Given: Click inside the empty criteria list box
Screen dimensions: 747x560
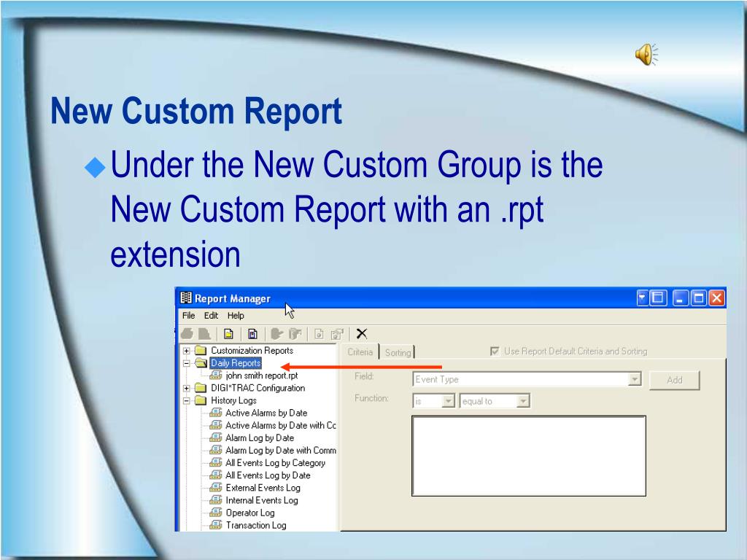Looking at the screenshot, I should click(x=529, y=456).
